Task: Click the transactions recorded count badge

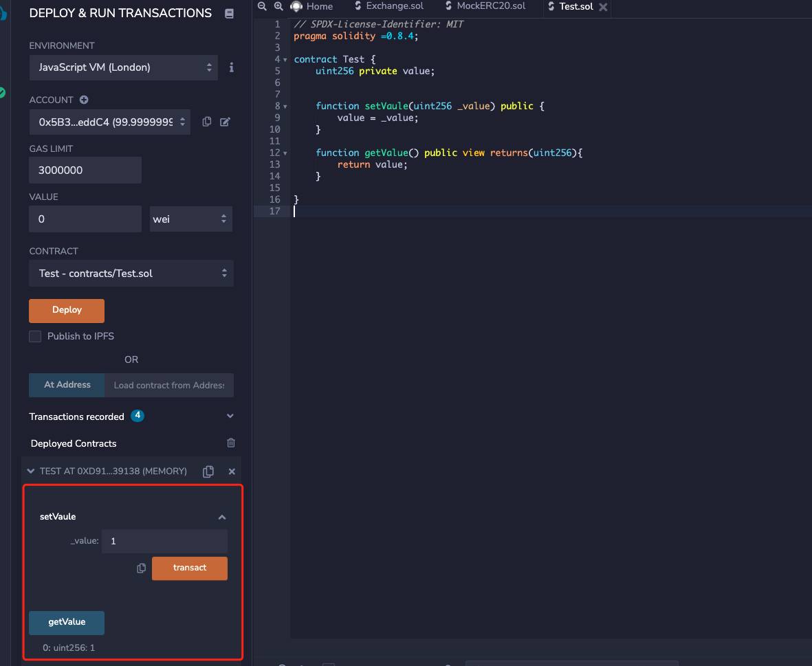Action: click(138, 416)
